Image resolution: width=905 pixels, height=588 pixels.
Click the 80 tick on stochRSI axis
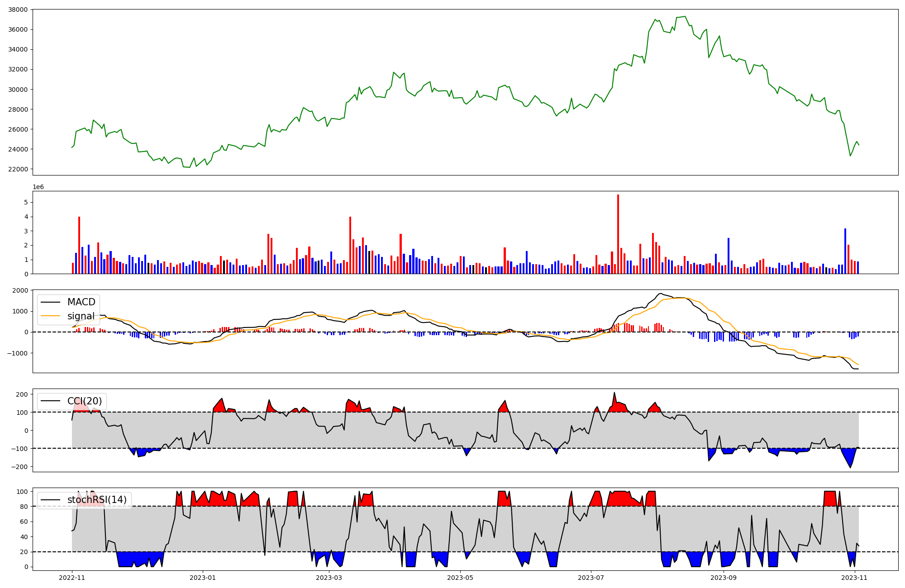(24, 507)
